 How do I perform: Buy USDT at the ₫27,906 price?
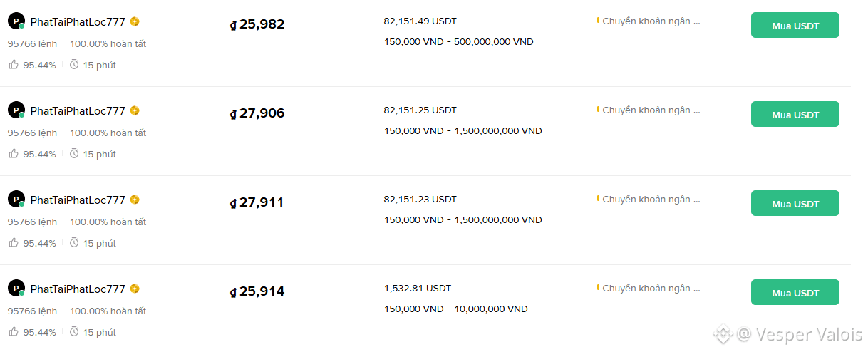[795, 114]
